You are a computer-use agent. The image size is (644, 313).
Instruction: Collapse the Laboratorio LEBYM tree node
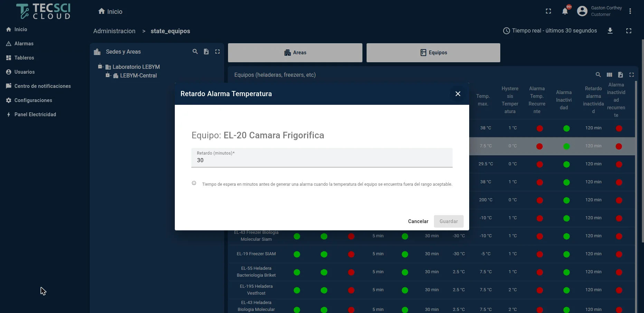(x=100, y=66)
